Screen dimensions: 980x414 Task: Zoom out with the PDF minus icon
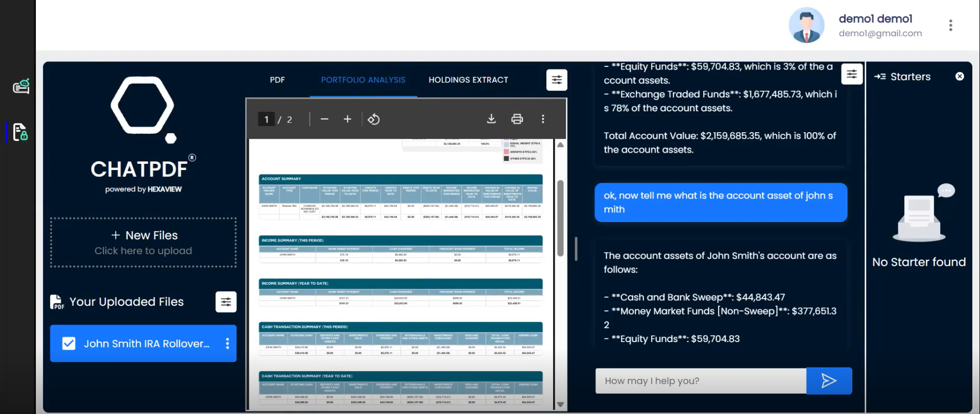pos(324,119)
